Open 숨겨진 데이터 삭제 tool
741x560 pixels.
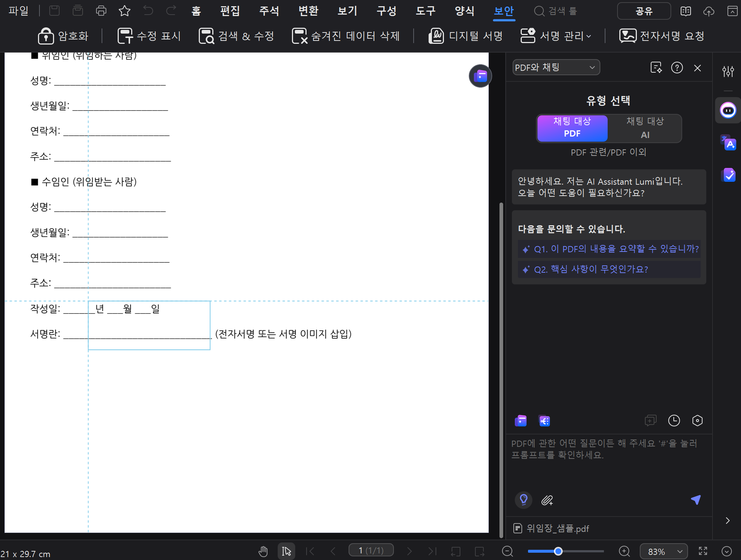pos(346,36)
